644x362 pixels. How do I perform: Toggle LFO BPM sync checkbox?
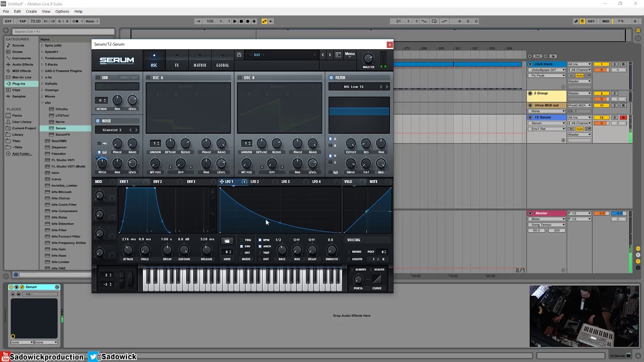(x=260, y=240)
